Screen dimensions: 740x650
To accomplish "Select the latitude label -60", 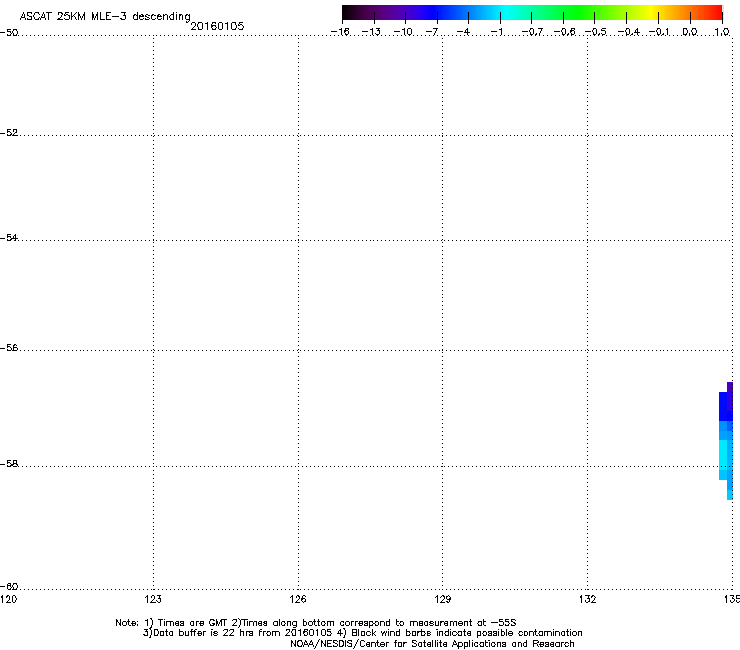I will pos(9,586).
